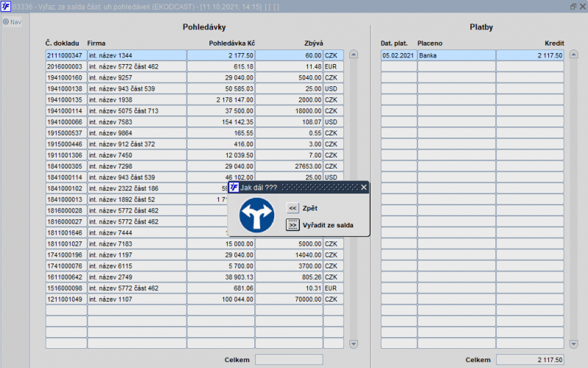
Task: Click the Zpět back arrow button
Action: pyautogui.click(x=293, y=208)
